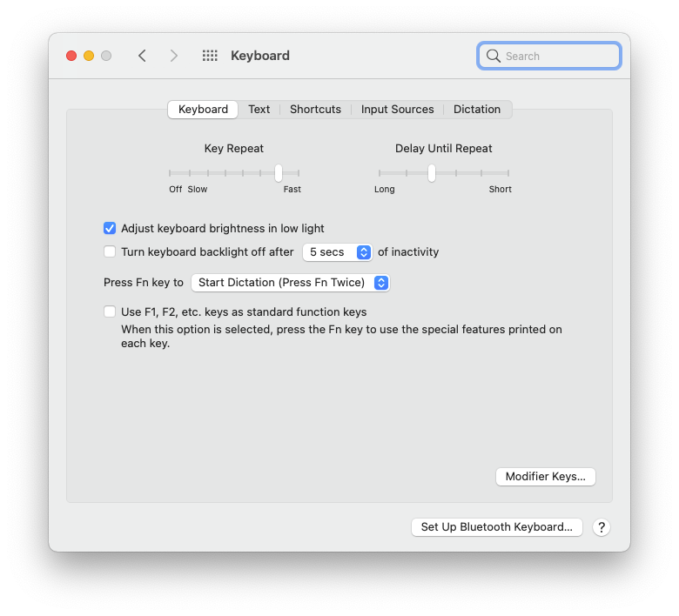Open Modifier Keys settings

click(546, 477)
